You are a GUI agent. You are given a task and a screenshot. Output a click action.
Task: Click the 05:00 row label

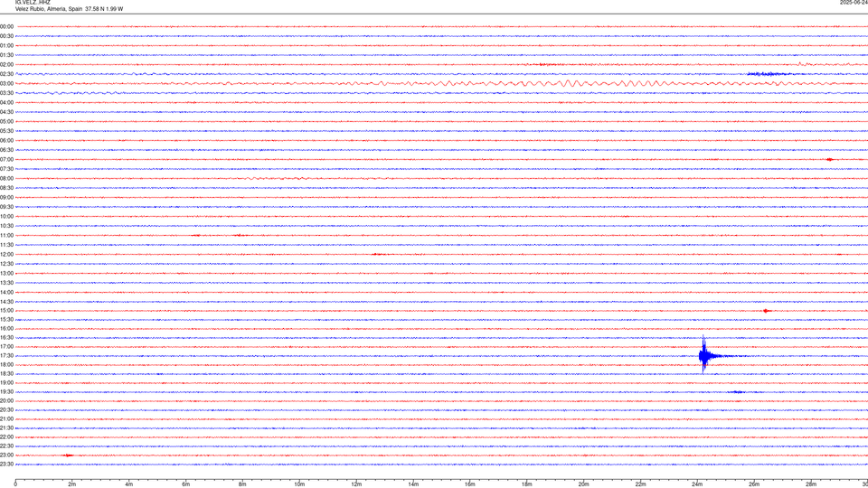tap(6, 121)
